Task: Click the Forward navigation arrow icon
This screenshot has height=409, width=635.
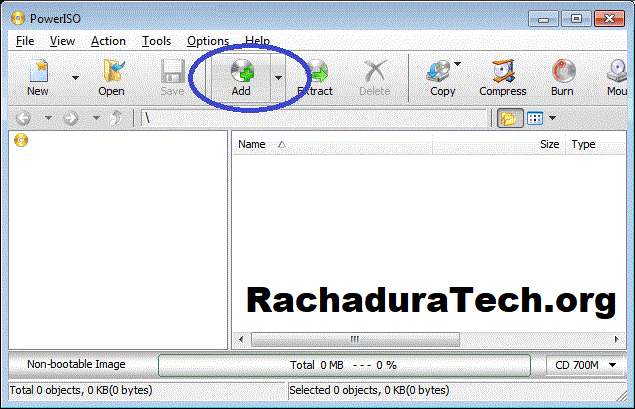Action: pos(71,118)
